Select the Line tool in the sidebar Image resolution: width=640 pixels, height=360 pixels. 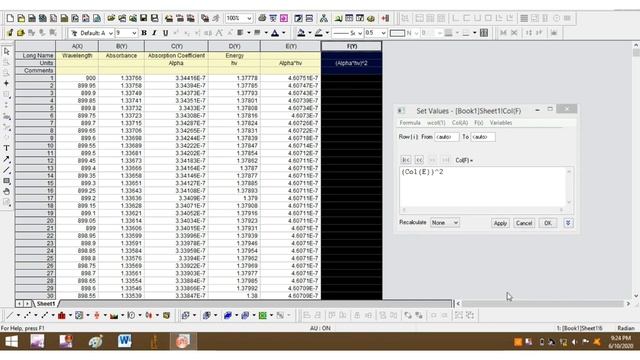pyautogui.click(x=7, y=170)
